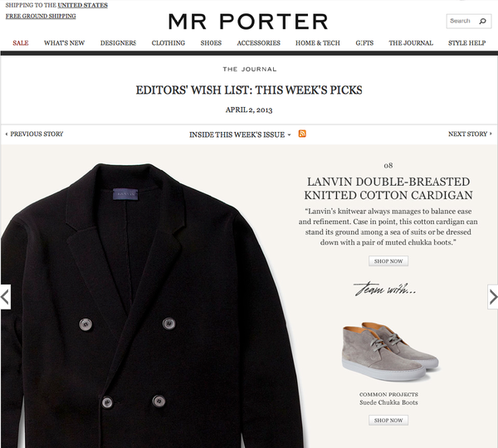498x448 pixels.
Task: Open the Style Help menu
Action: 466,43
